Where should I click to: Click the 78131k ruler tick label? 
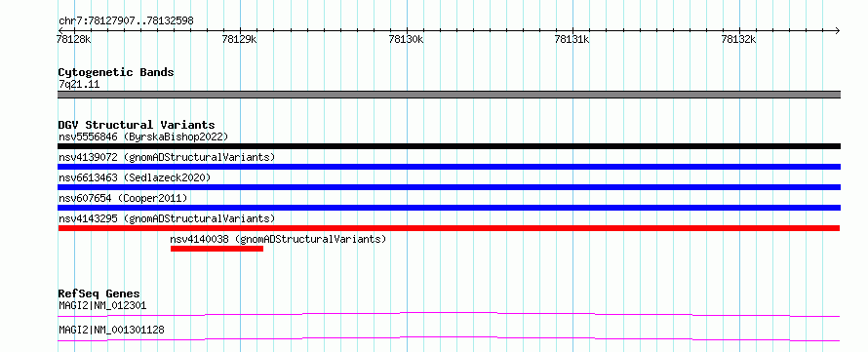[x=572, y=40]
